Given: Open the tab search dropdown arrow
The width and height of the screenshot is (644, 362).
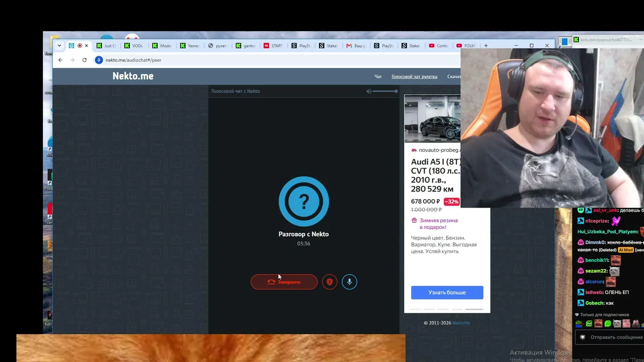Looking at the screenshot, I should (59, 46).
